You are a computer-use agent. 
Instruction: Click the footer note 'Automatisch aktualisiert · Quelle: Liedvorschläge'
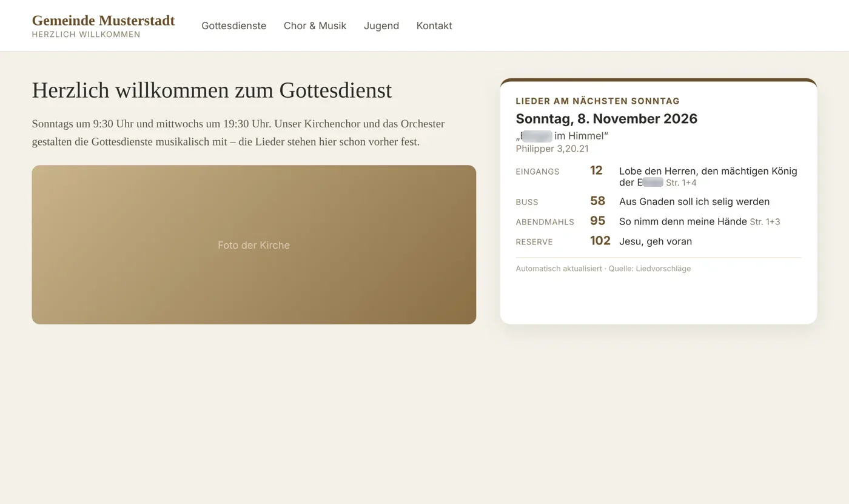coord(603,269)
